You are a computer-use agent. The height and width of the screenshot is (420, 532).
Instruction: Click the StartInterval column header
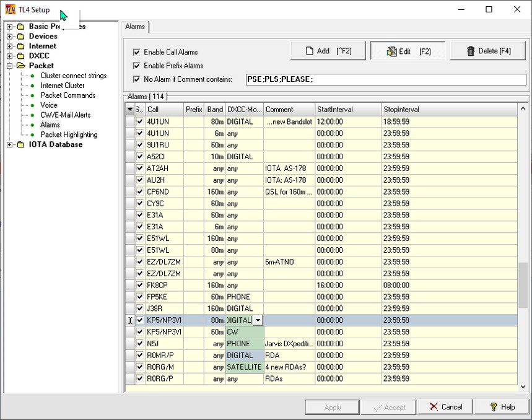click(x=349, y=109)
